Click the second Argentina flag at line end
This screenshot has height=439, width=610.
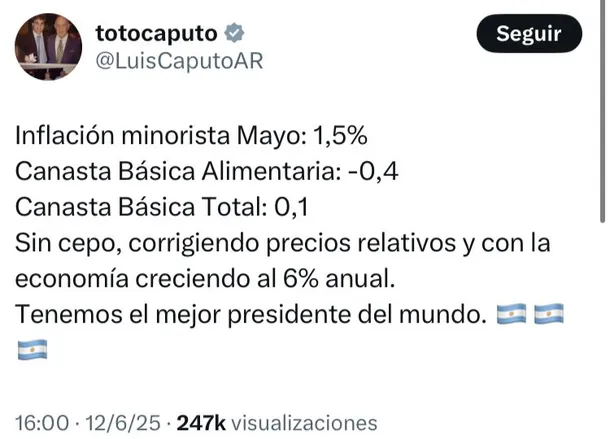(549, 315)
